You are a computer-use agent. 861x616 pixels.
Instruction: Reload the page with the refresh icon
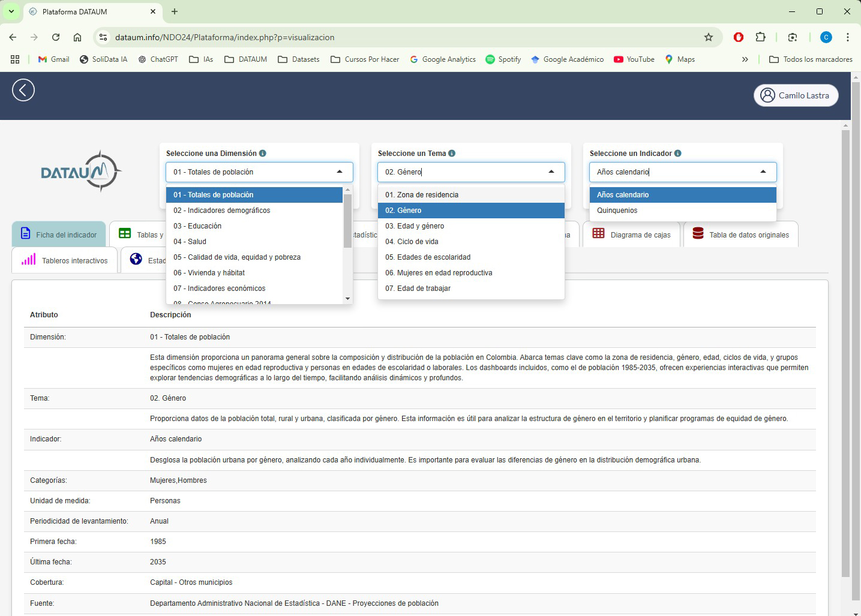(56, 37)
